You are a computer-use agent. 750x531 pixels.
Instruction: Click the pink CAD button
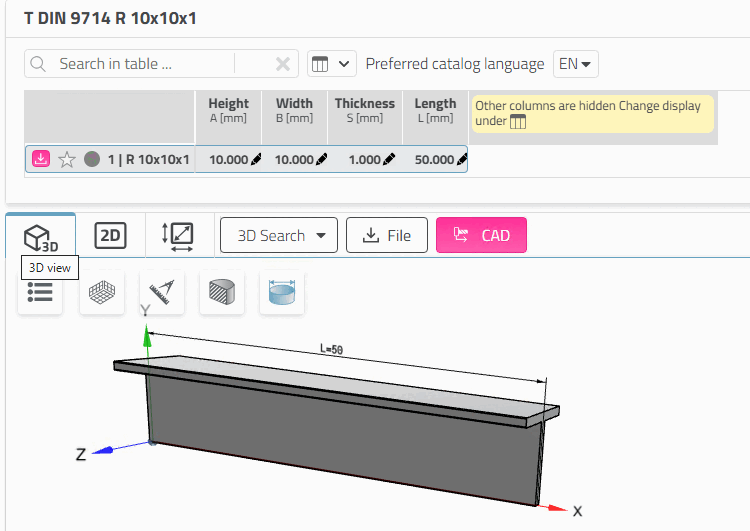pos(481,235)
